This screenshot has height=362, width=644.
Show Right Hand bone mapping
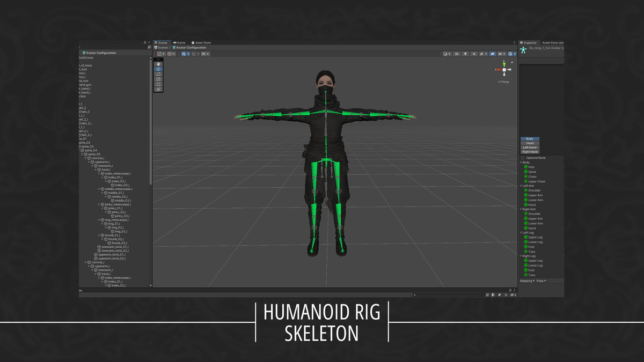tap(530, 152)
